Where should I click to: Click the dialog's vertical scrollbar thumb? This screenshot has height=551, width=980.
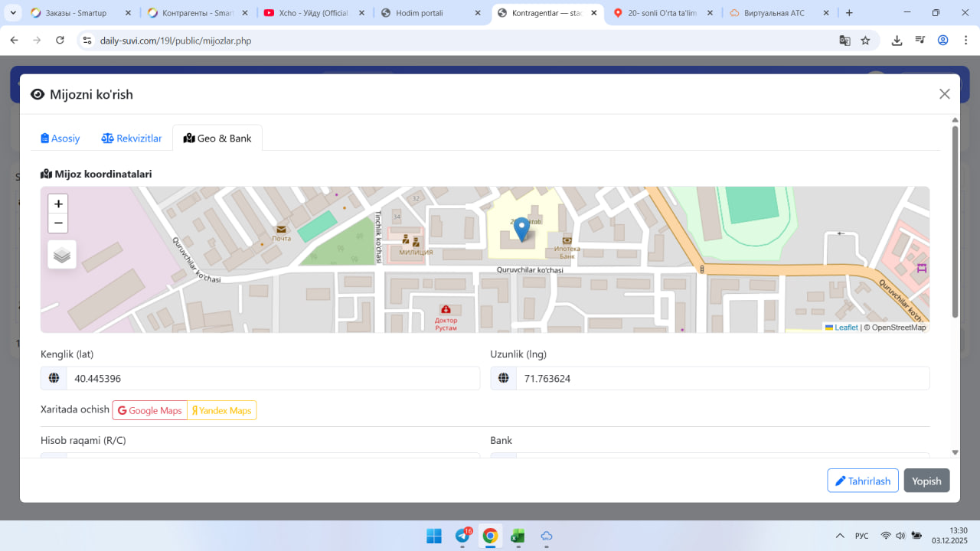click(955, 222)
